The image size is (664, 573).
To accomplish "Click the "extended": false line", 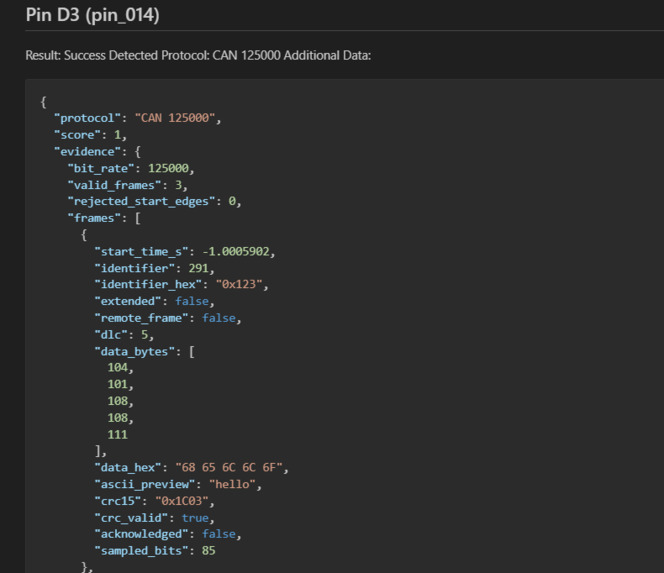I will (155, 301).
